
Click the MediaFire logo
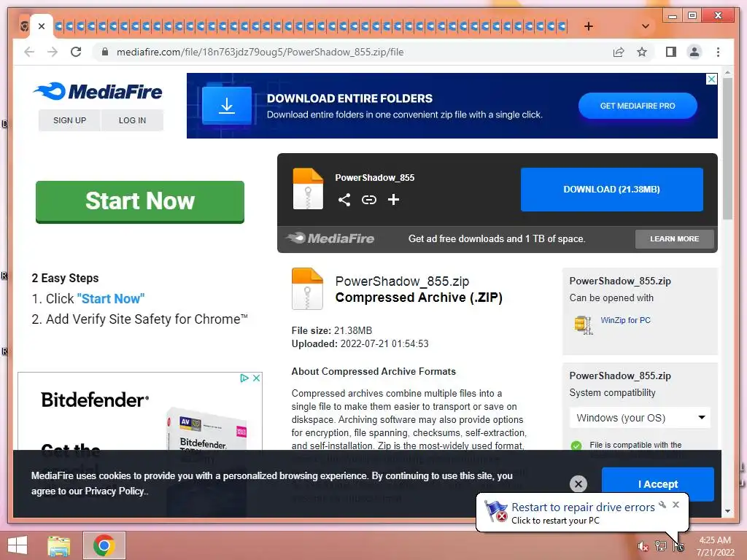[x=98, y=91]
